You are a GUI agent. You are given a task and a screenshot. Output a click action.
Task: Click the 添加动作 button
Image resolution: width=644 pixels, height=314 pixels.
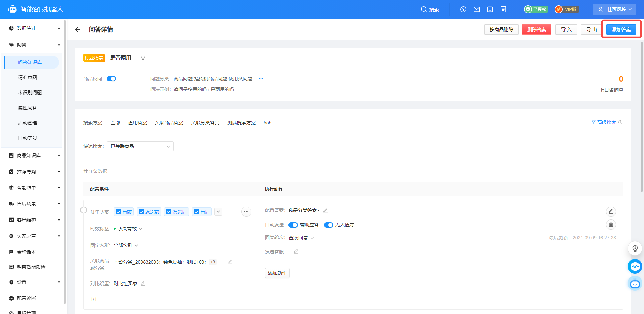point(277,273)
